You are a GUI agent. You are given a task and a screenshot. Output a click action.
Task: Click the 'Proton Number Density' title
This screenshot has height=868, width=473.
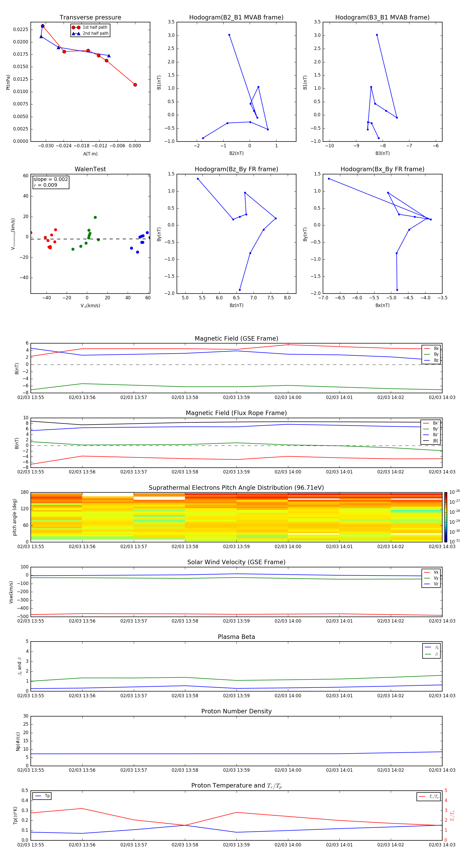pyautogui.click(x=236, y=711)
